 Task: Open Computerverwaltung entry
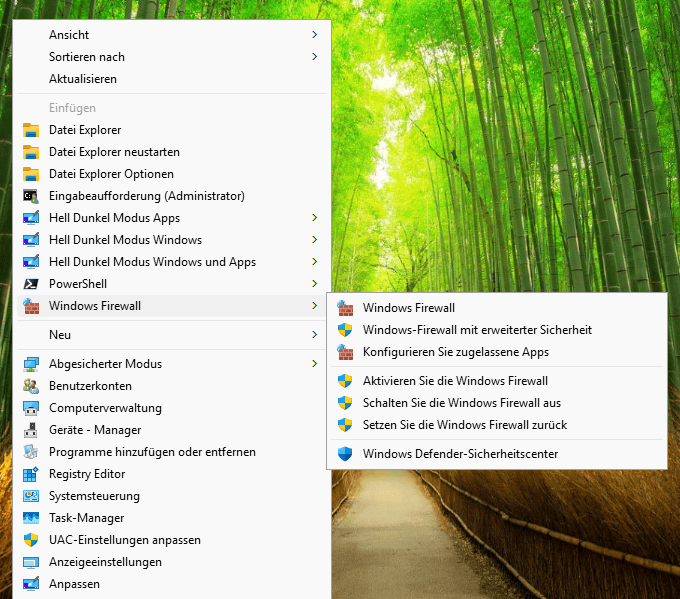pos(173,408)
